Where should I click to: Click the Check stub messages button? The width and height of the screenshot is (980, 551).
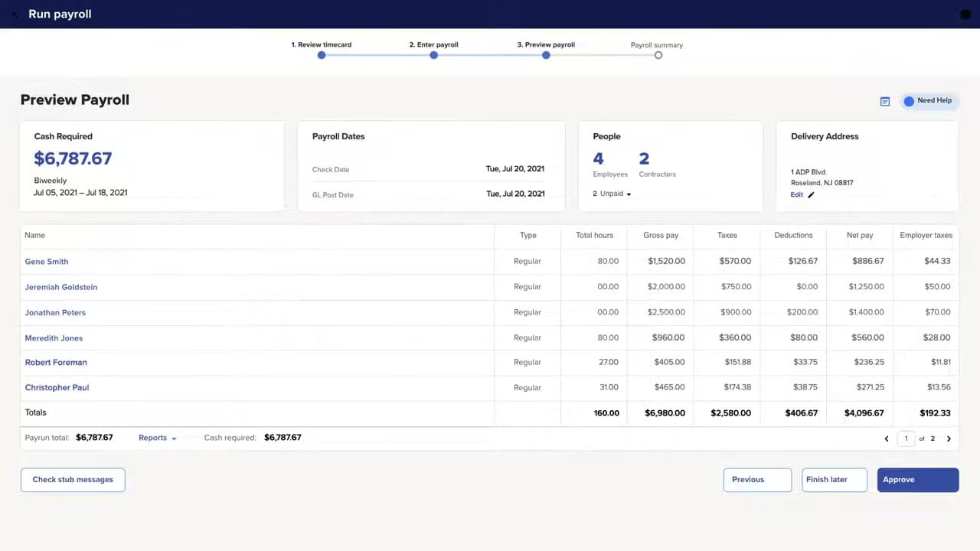[73, 480]
